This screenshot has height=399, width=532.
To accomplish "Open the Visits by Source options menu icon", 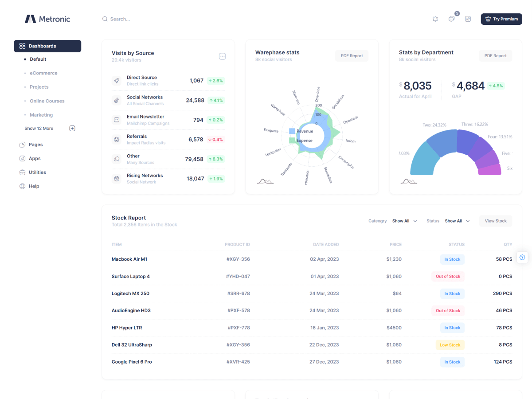I will (x=223, y=56).
